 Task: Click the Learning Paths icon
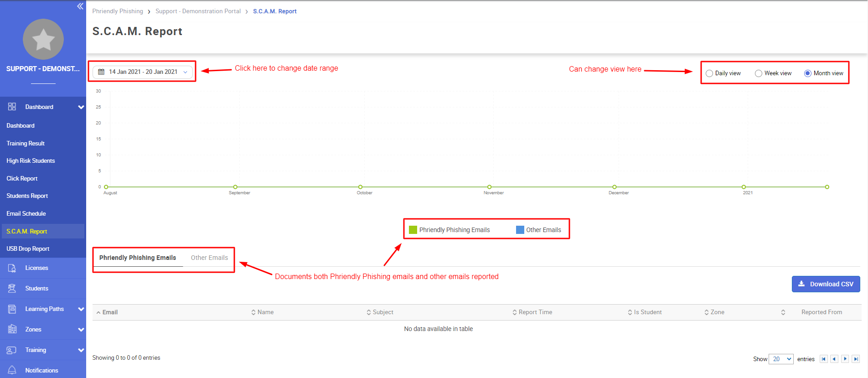tap(12, 309)
